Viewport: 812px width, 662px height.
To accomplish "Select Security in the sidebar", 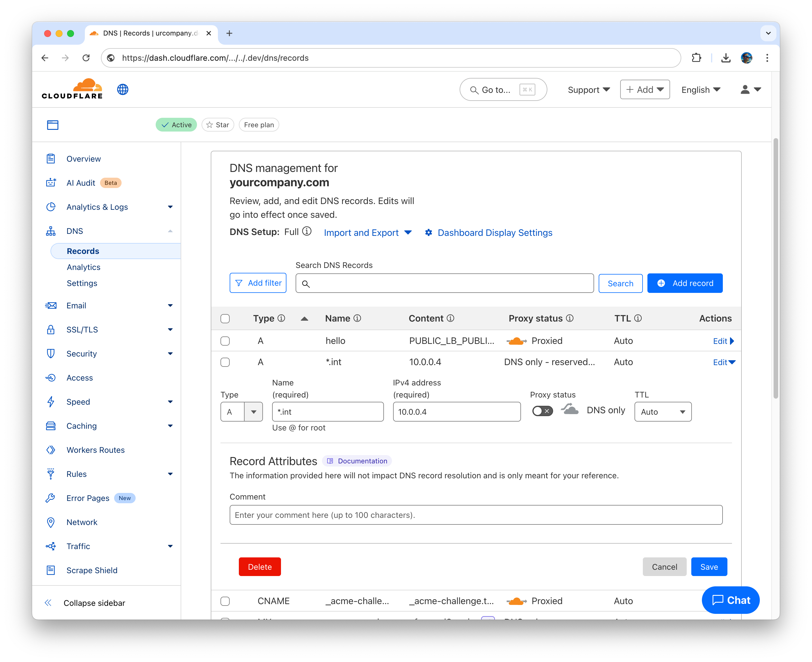I will click(81, 354).
